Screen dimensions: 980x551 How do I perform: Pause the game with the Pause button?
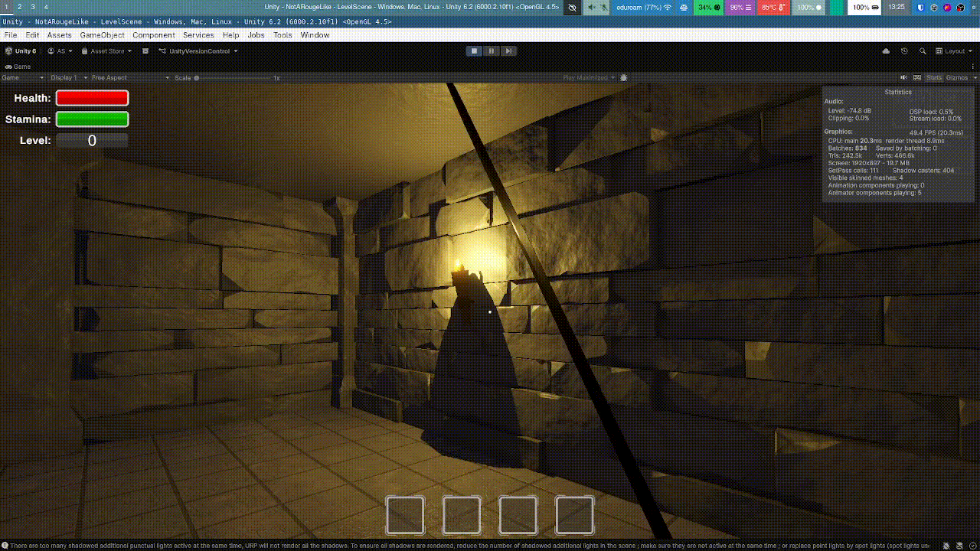(x=491, y=51)
